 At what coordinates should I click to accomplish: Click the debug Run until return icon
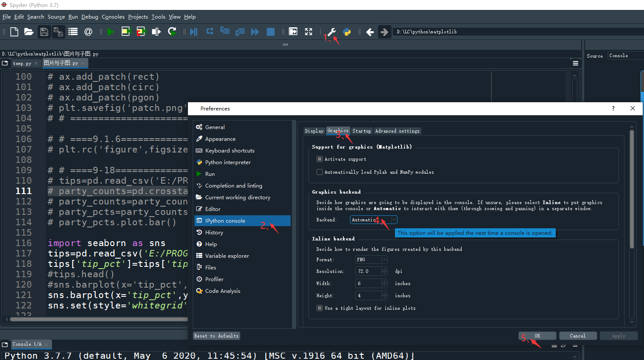(240, 32)
